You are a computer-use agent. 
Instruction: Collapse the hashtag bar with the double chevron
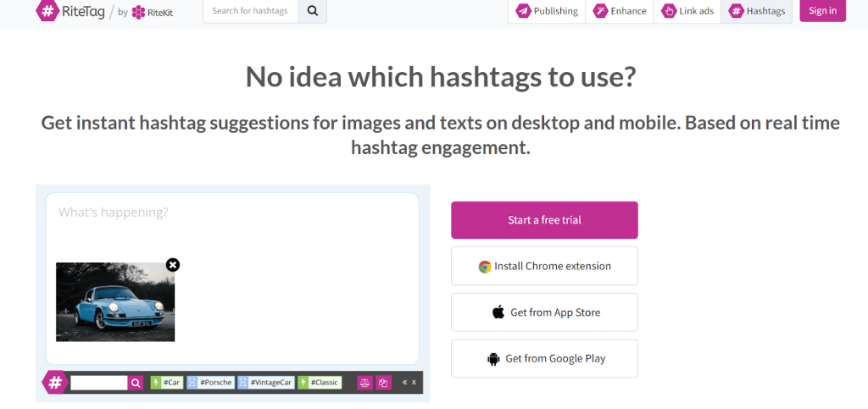pos(404,383)
